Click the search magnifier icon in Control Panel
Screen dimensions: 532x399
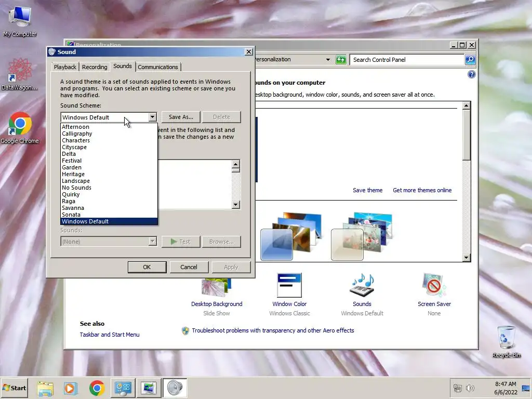click(x=470, y=60)
